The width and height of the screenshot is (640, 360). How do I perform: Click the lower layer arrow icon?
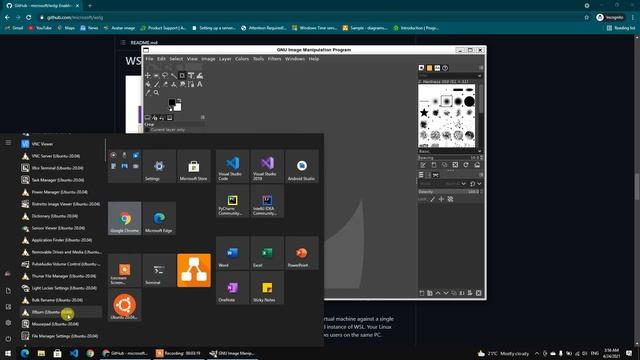(x=446, y=293)
